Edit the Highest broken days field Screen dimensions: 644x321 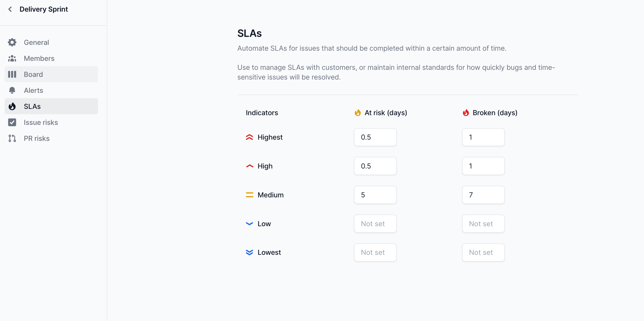(483, 137)
